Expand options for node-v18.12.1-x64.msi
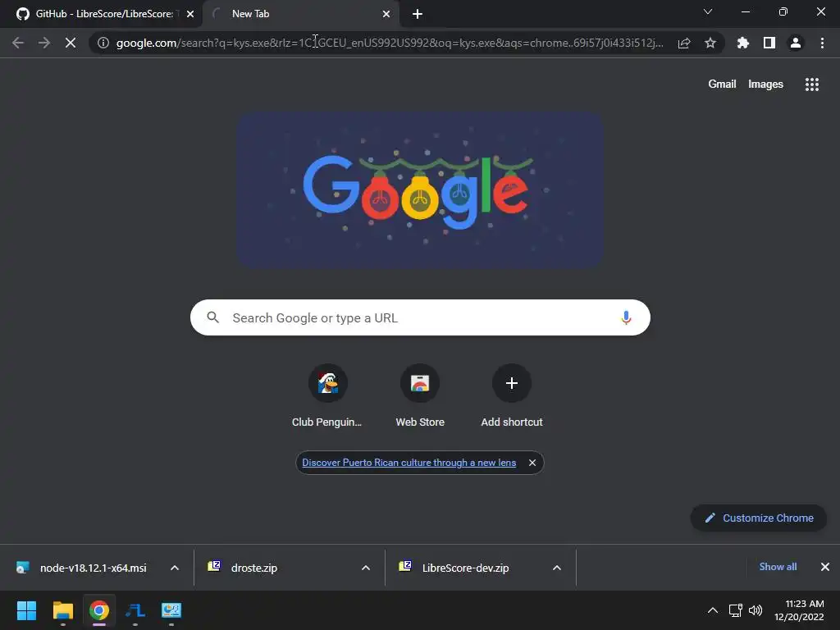The image size is (840, 630). coord(175,568)
